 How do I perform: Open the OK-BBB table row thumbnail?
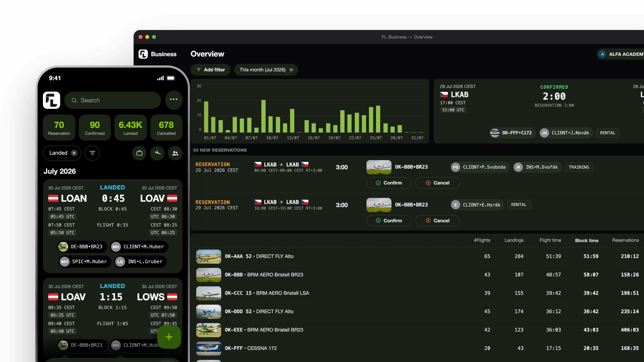tap(208, 275)
